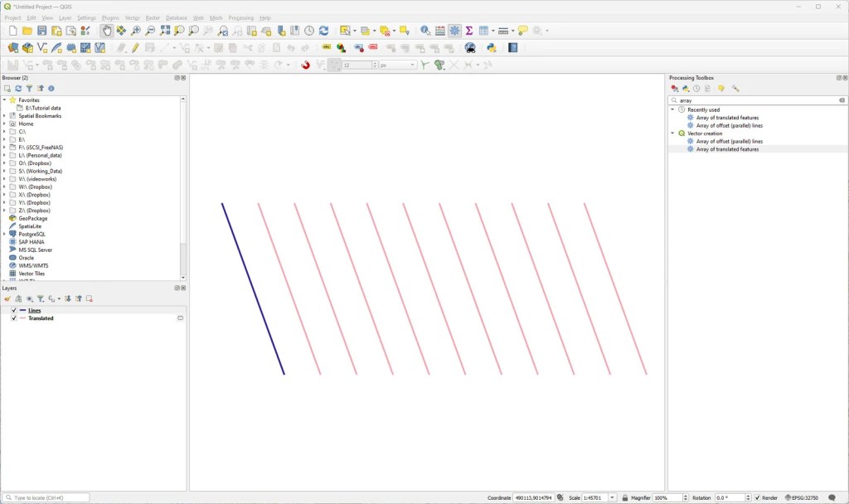Uncheck the Lines layer visibility
The width and height of the screenshot is (849, 504).
click(x=13, y=309)
